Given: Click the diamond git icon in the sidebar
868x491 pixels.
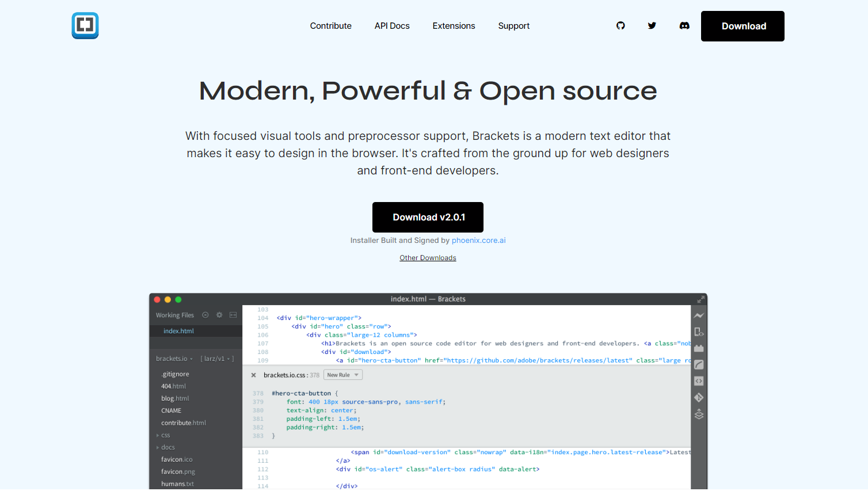Looking at the screenshot, I should coord(698,397).
